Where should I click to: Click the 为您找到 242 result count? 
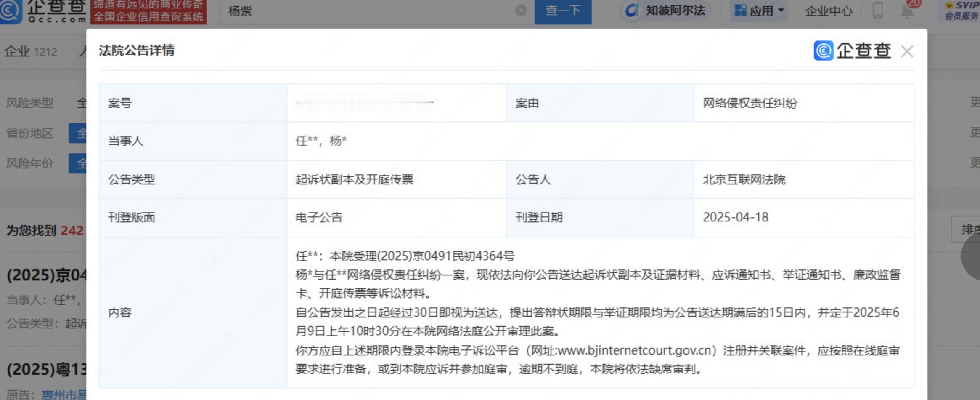click(x=45, y=230)
